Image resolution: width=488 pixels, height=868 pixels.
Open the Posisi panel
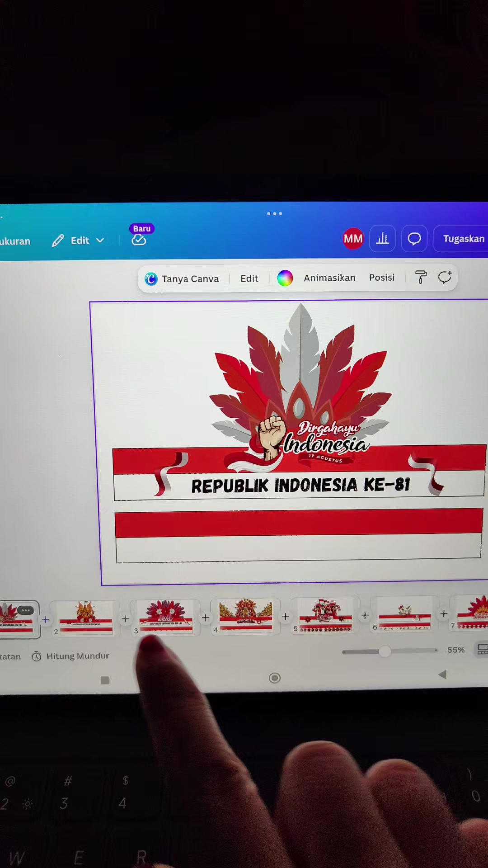pyautogui.click(x=382, y=277)
